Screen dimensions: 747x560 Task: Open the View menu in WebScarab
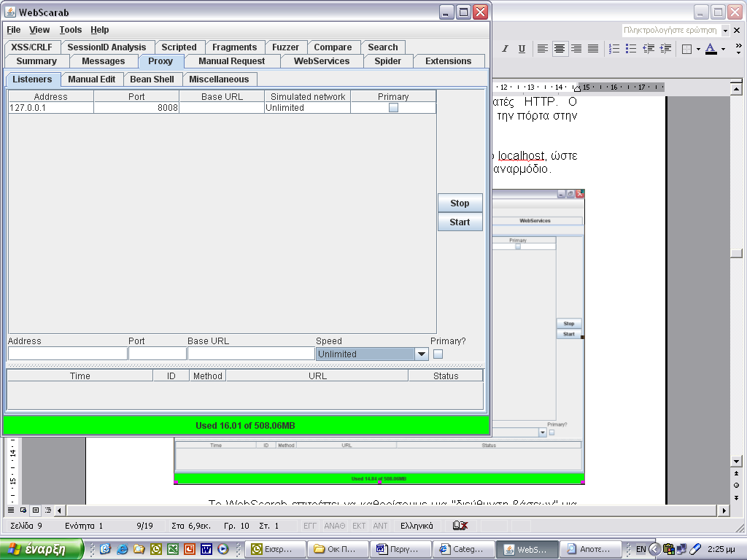(39, 30)
